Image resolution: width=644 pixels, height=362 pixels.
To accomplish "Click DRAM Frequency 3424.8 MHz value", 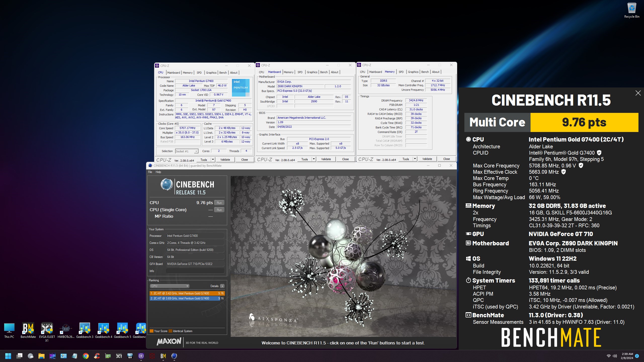I will pyautogui.click(x=416, y=100).
